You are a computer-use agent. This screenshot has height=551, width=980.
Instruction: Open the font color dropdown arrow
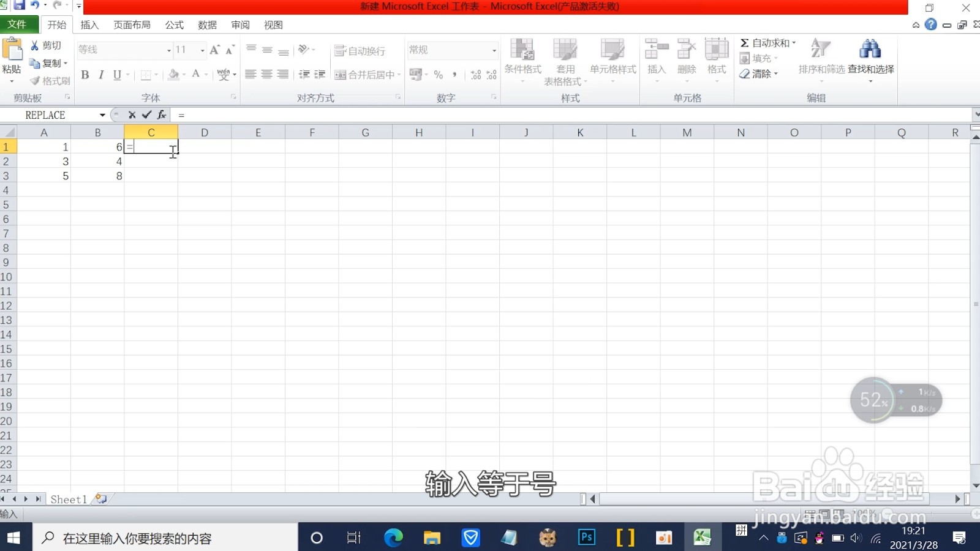[x=206, y=75]
